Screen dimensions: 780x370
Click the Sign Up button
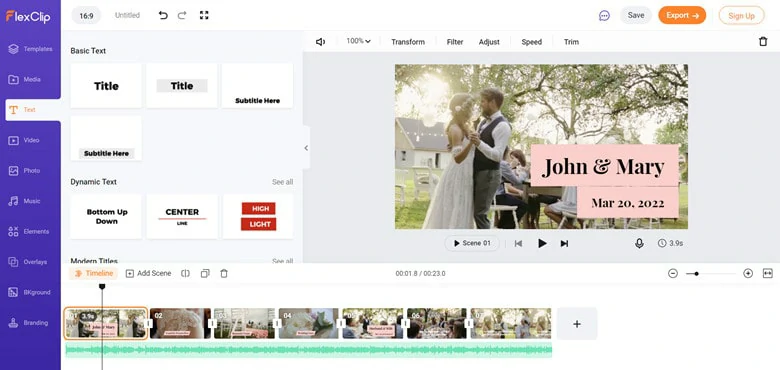pos(741,15)
